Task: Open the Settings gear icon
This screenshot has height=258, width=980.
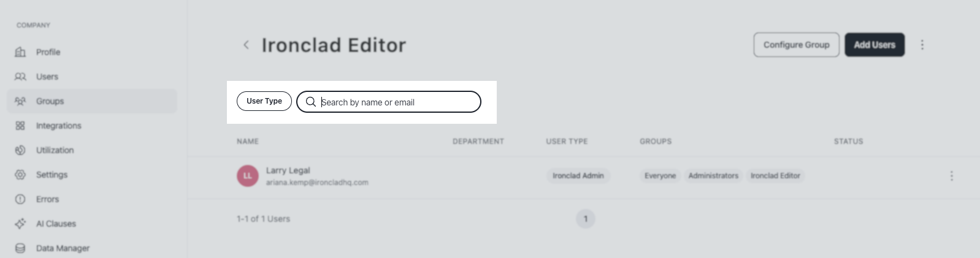Action: (20, 175)
